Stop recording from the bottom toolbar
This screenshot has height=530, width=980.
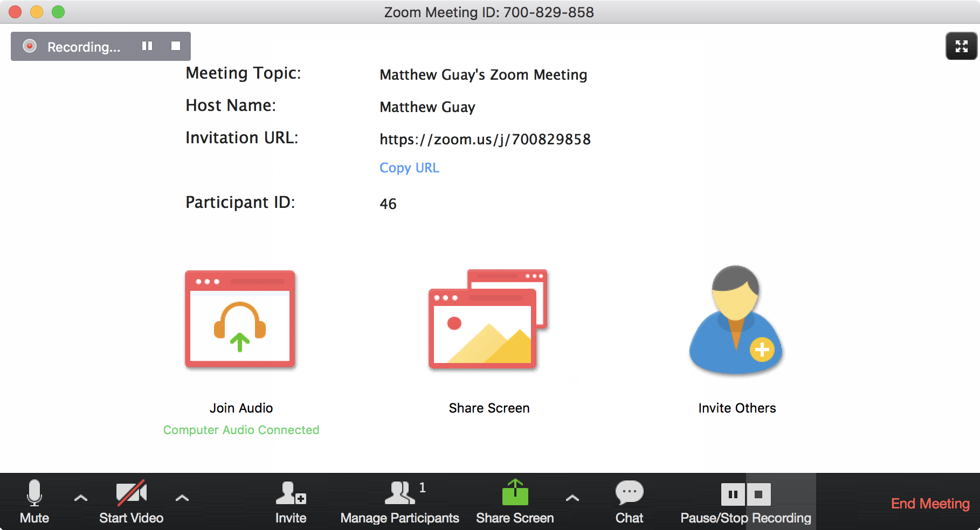758,494
